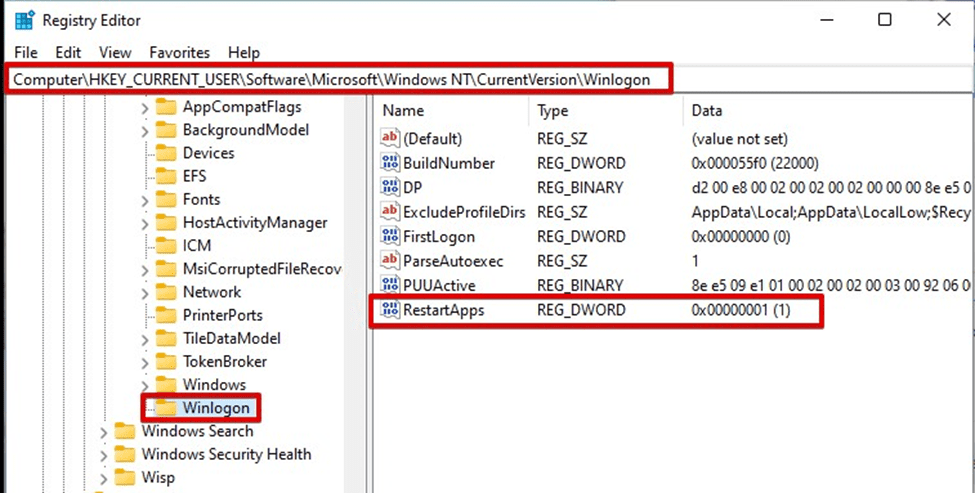Open the Favorites menu
Image resolution: width=975 pixels, height=493 pixels.
click(x=179, y=52)
